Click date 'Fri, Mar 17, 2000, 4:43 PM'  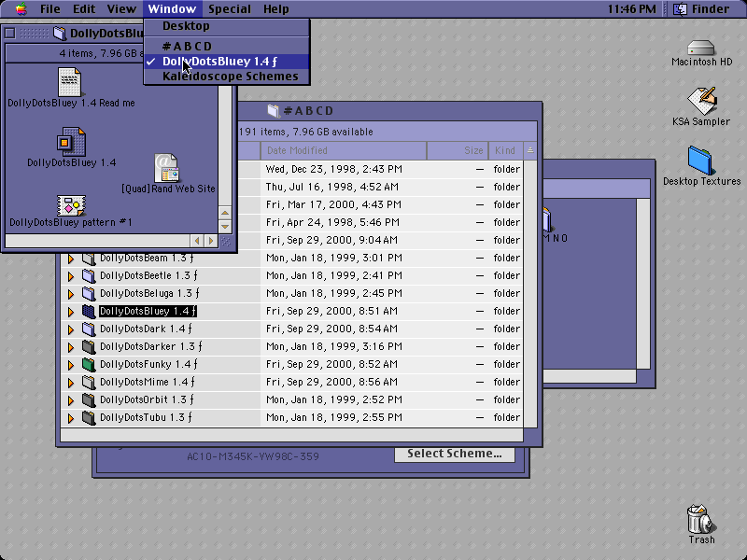tap(333, 204)
